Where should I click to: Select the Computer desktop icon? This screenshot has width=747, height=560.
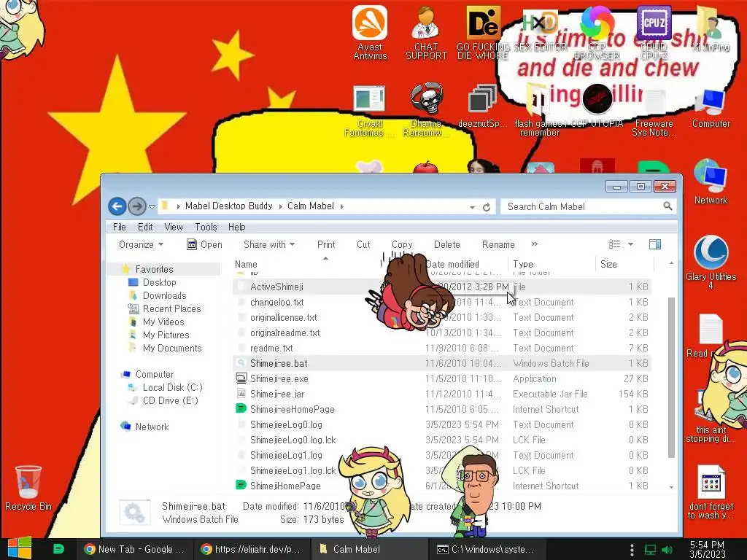pos(711,108)
